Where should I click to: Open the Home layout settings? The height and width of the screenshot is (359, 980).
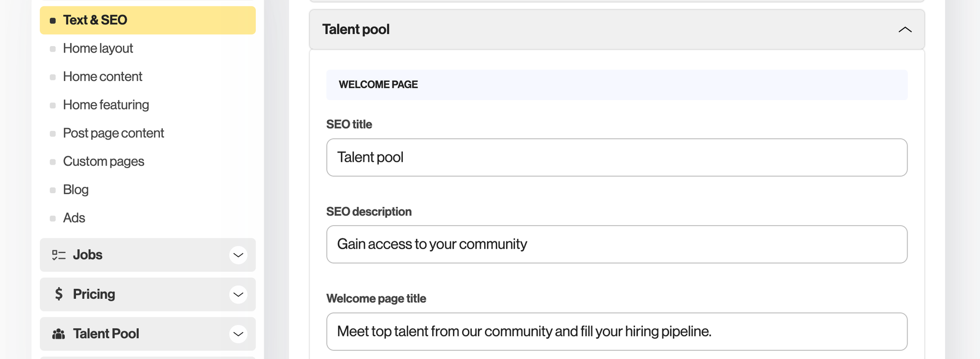click(98, 49)
